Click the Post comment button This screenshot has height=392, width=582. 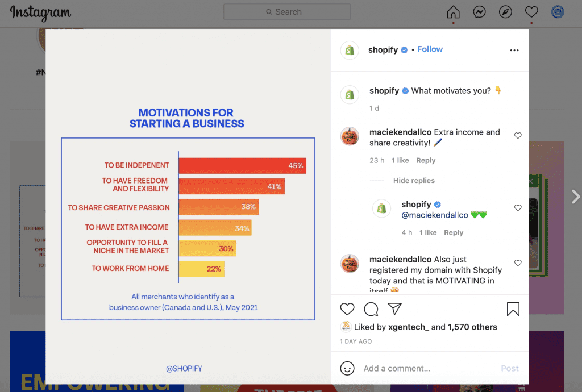pos(510,368)
